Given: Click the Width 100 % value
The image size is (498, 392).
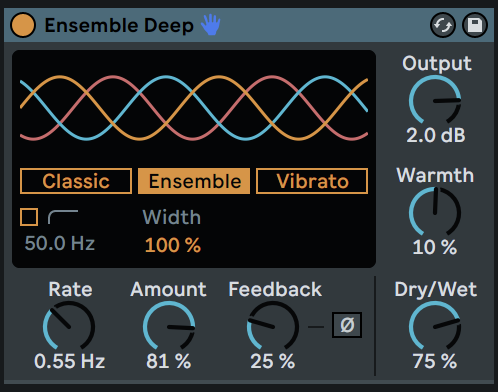Looking at the screenshot, I should point(173,245).
